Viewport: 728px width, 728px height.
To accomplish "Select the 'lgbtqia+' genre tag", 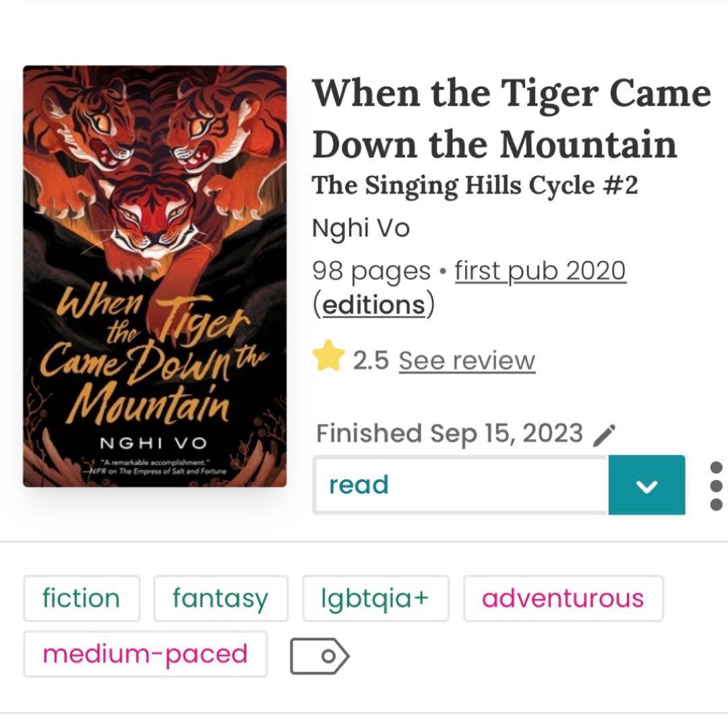I will pos(375,598).
